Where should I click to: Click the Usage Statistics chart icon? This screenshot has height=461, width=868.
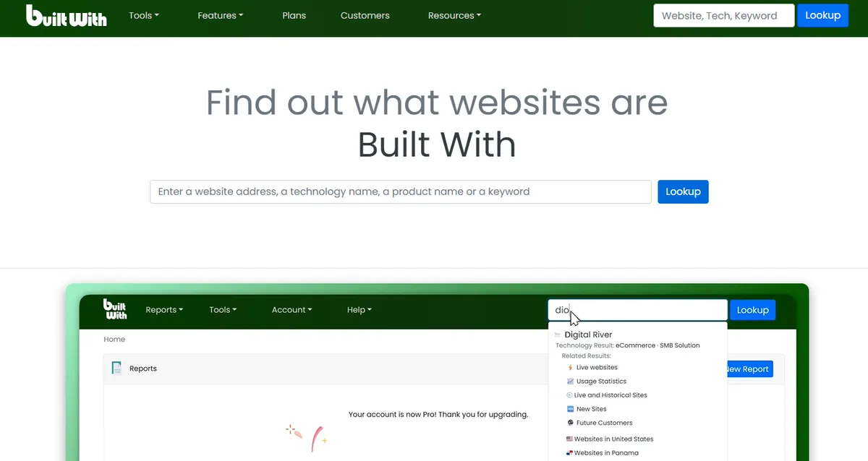pos(570,382)
